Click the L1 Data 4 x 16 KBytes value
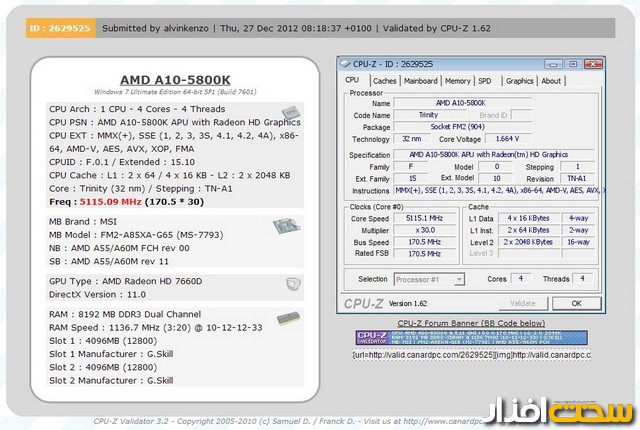The width and height of the screenshot is (640, 430). coord(528,218)
